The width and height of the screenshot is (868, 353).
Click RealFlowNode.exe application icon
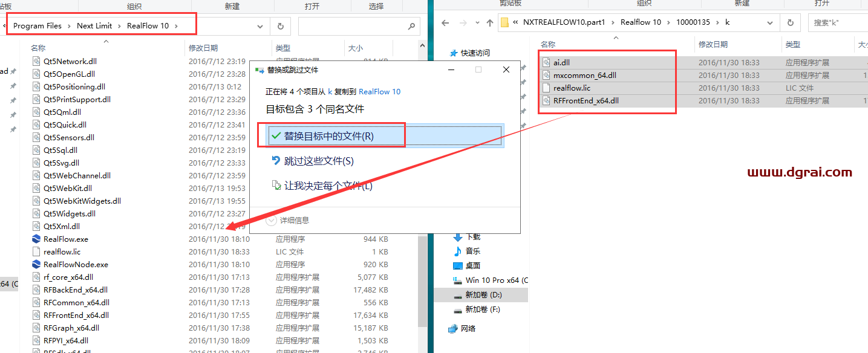coord(36,264)
